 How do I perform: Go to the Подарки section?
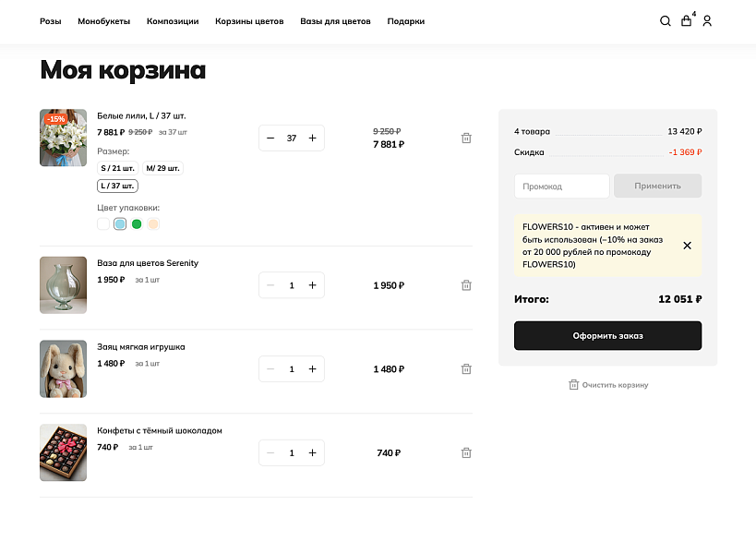pyautogui.click(x=405, y=20)
